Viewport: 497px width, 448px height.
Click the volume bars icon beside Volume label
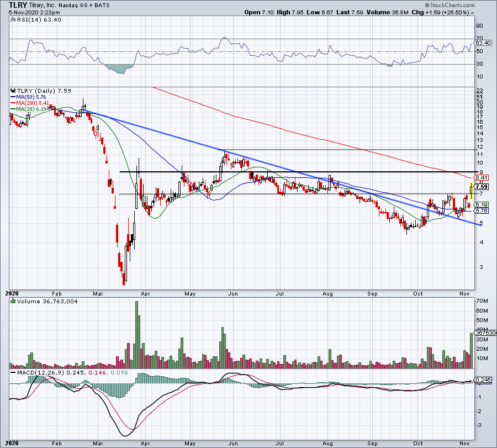(13, 301)
